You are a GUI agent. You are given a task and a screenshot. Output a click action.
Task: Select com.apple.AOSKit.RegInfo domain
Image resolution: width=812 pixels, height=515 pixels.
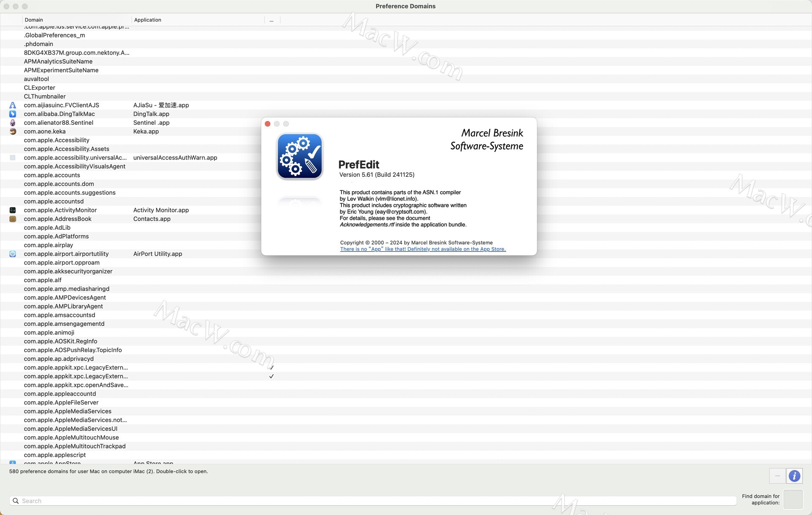pos(60,341)
